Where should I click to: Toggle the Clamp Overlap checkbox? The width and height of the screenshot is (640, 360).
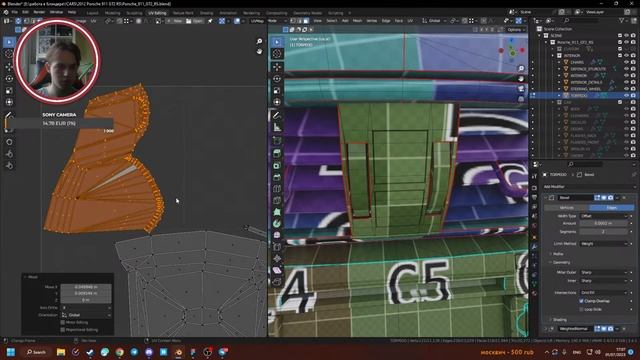pos(581,301)
